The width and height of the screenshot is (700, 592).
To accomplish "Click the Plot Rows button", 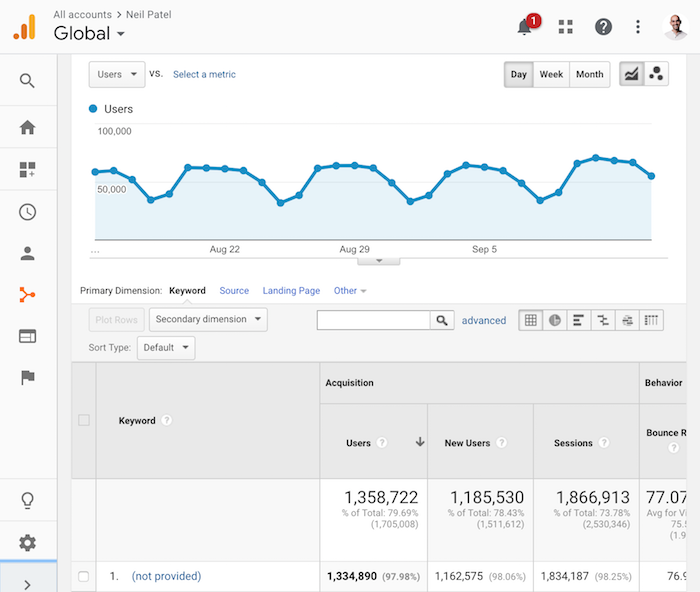I will [x=117, y=320].
